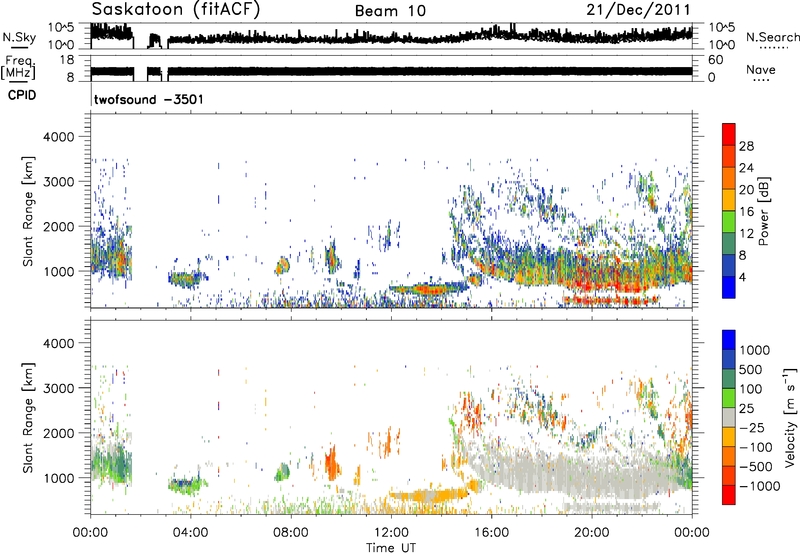The image size is (800, 554).
Task: Click the '24' power colorbar value
Action: coord(746,168)
